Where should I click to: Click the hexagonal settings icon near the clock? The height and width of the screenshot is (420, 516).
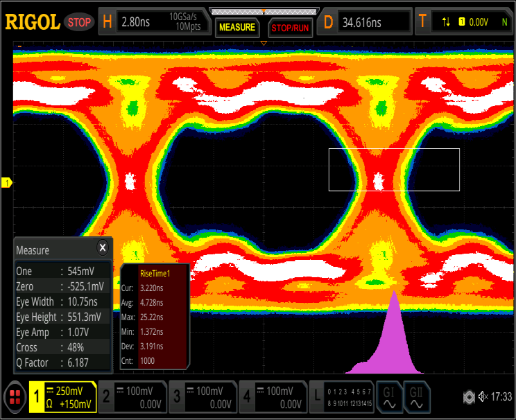click(470, 396)
